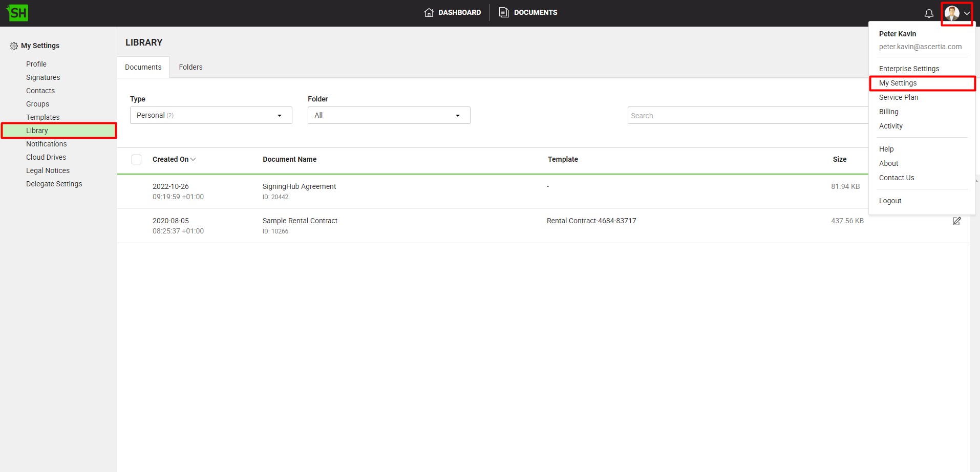
Task: Open Billing from the profile menu
Action: (888, 112)
